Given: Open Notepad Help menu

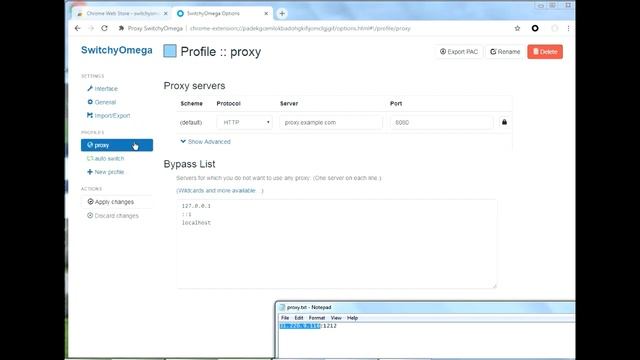Looking at the screenshot, I should click(352, 318).
